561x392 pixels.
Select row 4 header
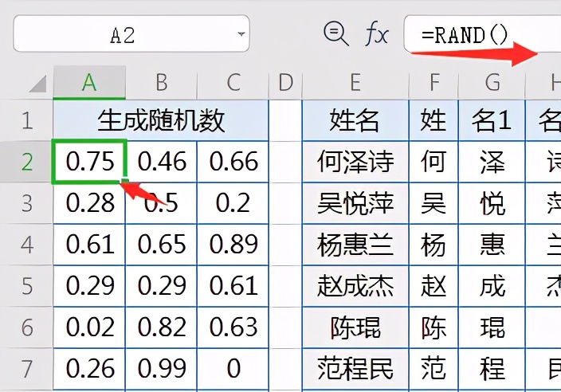pos(26,245)
